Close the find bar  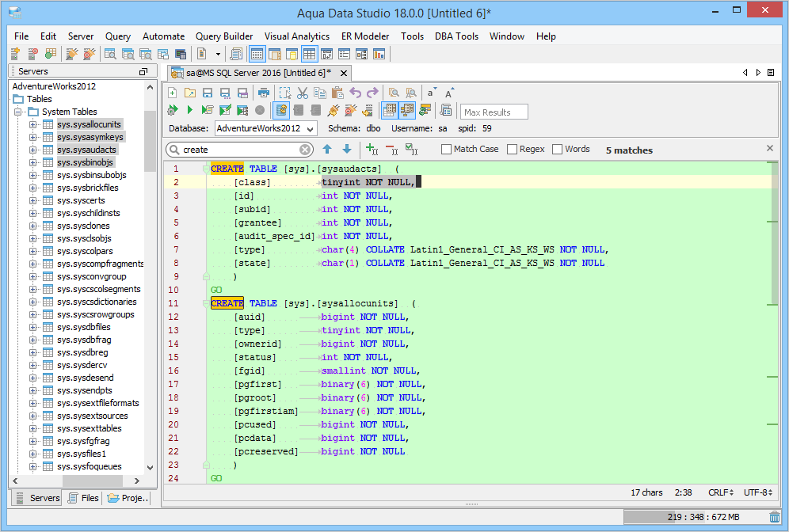point(770,148)
